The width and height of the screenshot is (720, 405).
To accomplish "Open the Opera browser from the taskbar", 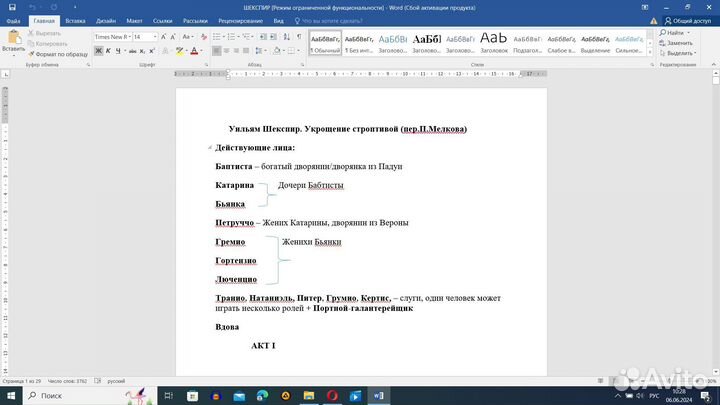I will [332, 395].
